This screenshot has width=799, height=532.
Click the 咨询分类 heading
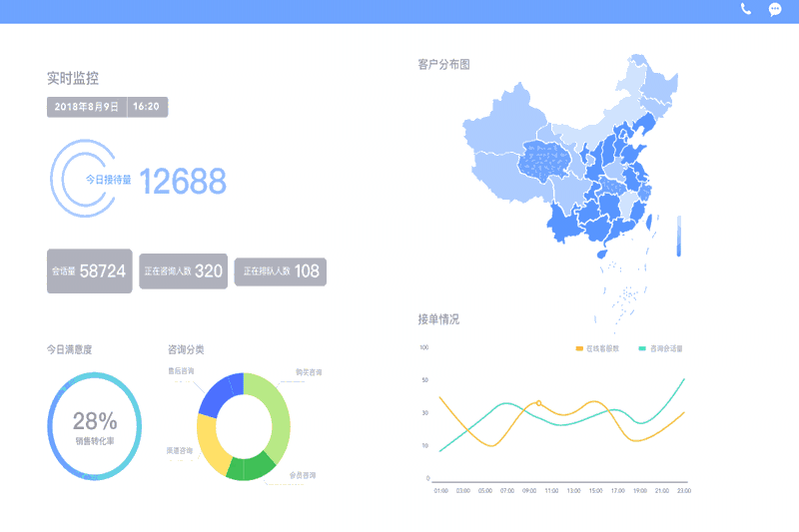coord(186,349)
